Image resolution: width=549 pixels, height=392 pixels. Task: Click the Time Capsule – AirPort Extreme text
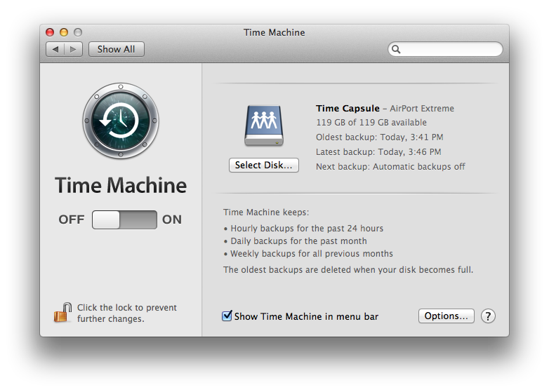(385, 109)
